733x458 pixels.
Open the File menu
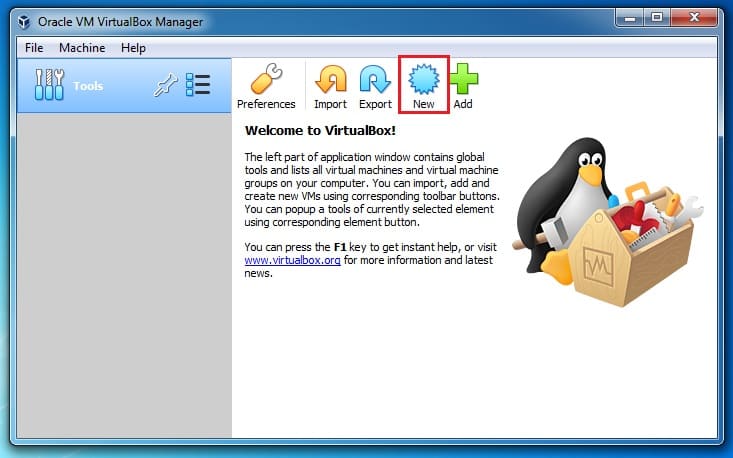[x=34, y=48]
